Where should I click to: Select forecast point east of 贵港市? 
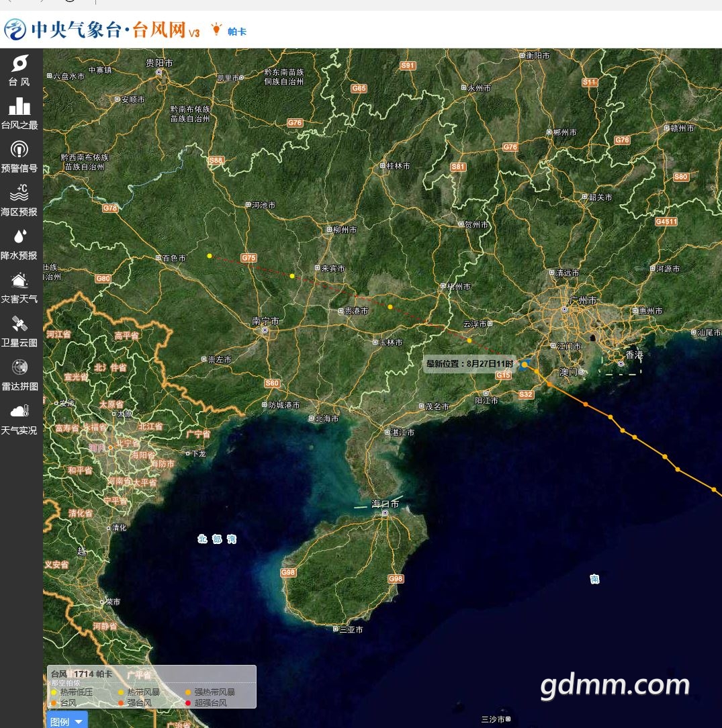pyautogui.click(x=390, y=307)
